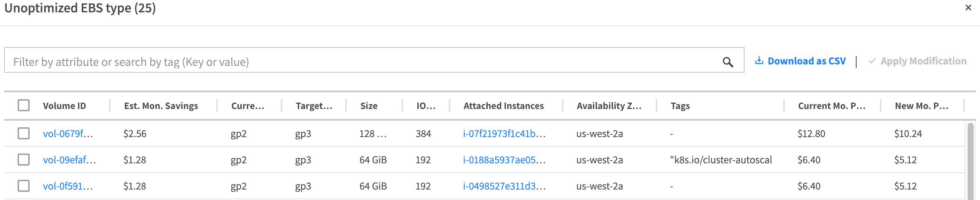The width and height of the screenshot is (980, 200).
Task: Open instance i-07f21973f1c41b link
Action: [x=504, y=133]
